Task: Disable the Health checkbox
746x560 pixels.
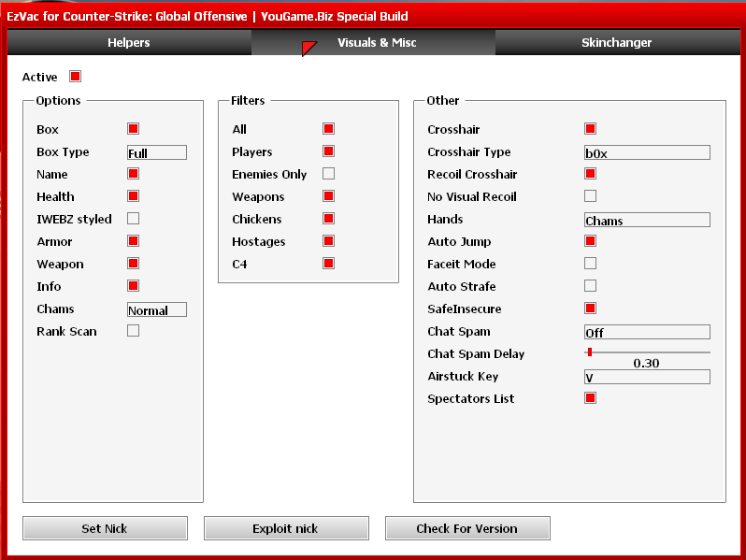Action: [133, 196]
